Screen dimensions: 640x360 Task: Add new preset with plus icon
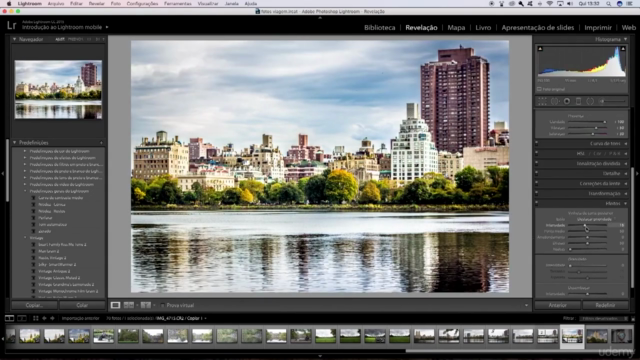point(101,142)
